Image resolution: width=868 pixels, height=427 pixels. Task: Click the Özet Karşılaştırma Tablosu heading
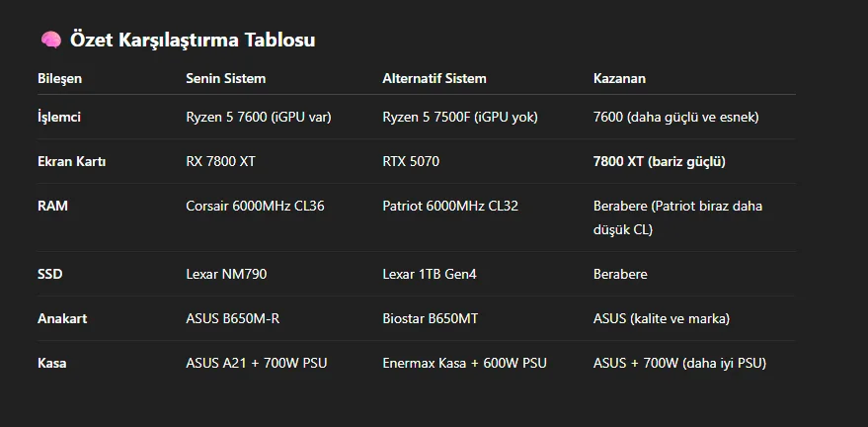193,40
